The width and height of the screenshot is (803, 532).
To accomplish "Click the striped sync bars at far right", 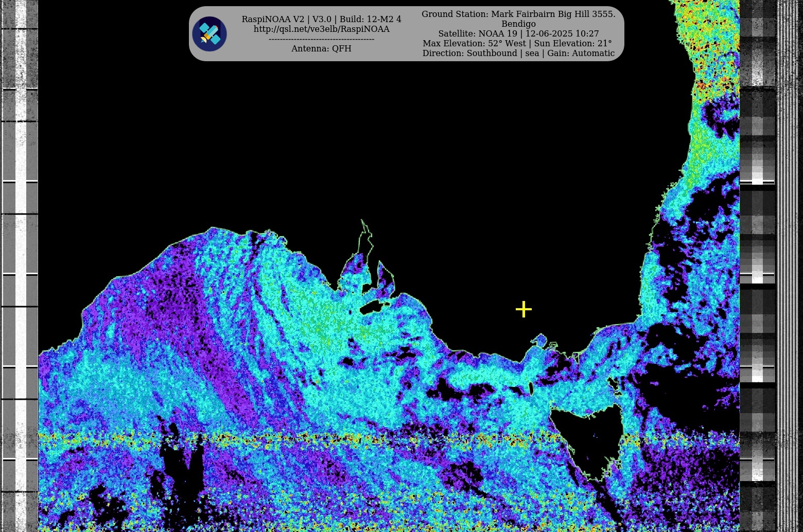I will pyautogui.click(x=789, y=257).
